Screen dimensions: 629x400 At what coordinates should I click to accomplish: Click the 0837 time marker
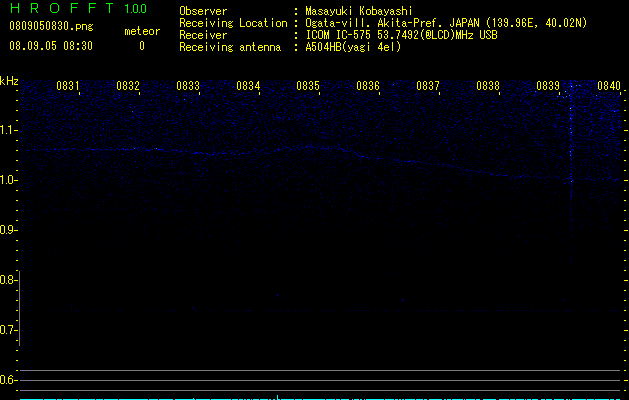pos(428,86)
